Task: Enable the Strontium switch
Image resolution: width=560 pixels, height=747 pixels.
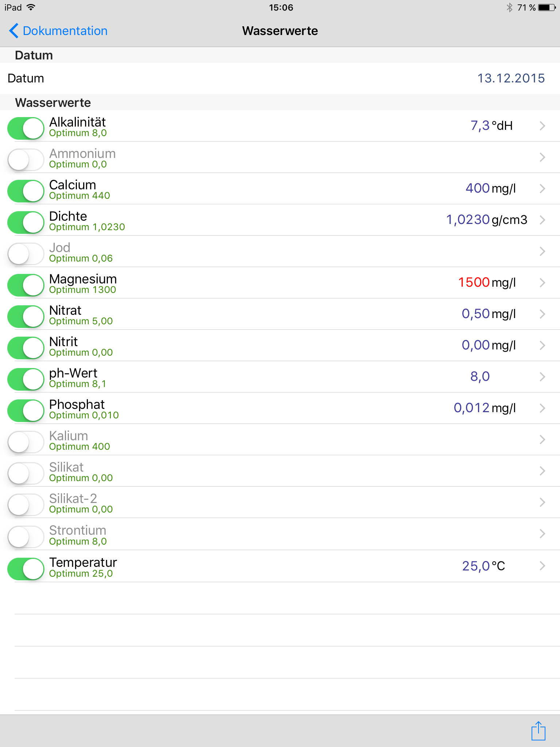Action: click(x=26, y=536)
